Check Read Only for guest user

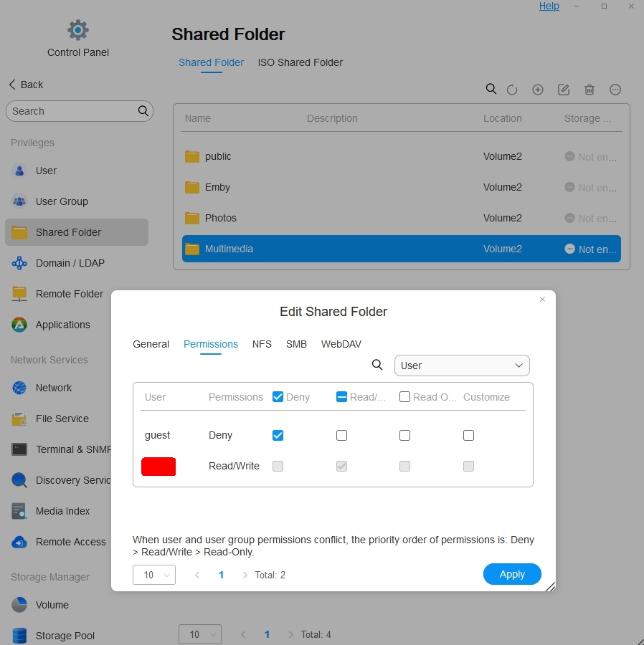coord(405,436)
